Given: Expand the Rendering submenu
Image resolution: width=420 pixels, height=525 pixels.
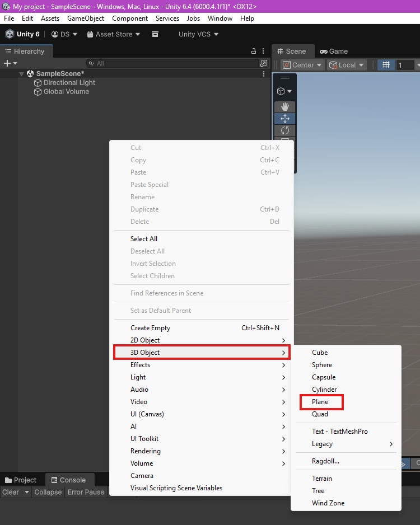Looking at the screenshot, I should pos(202,451).
